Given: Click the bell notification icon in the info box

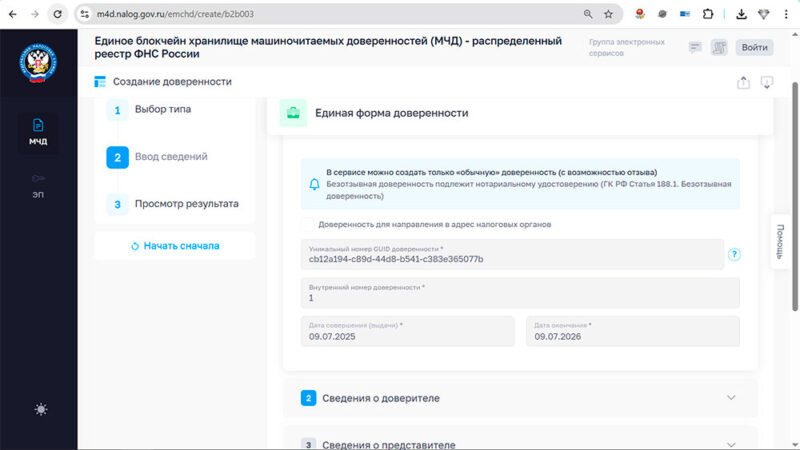Looking at the screenshot, I should [314, 184].
